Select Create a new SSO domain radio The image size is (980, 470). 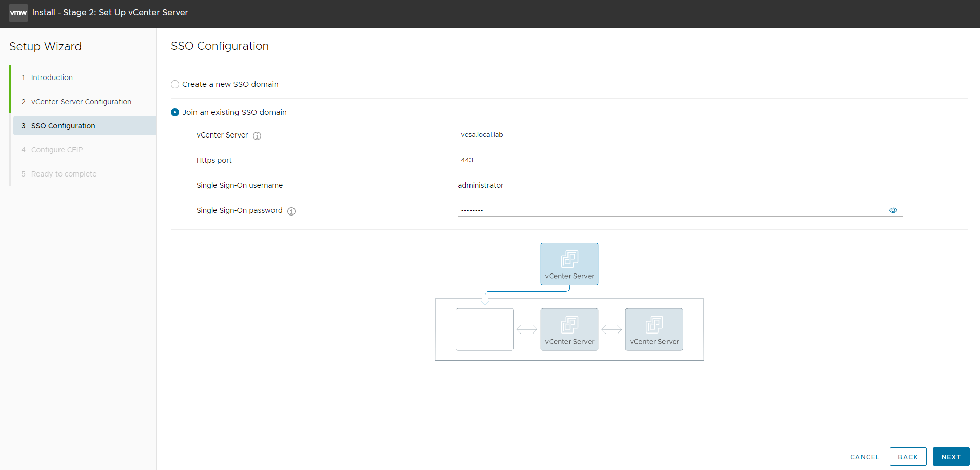[175, 84]
